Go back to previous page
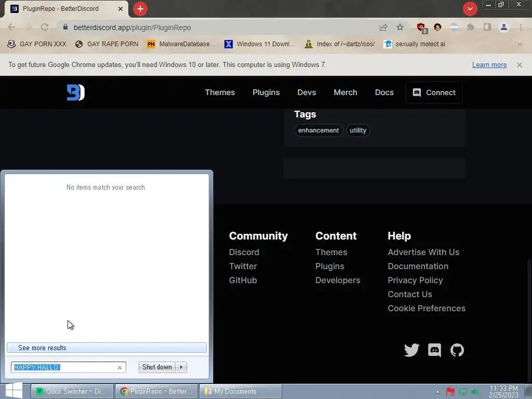This screenshot has height=399, width=532. (x=11, y=27)
